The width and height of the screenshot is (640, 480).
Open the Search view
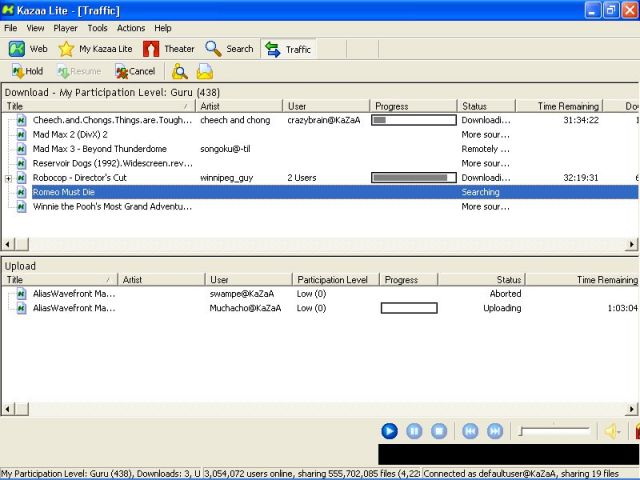point(229,49)
